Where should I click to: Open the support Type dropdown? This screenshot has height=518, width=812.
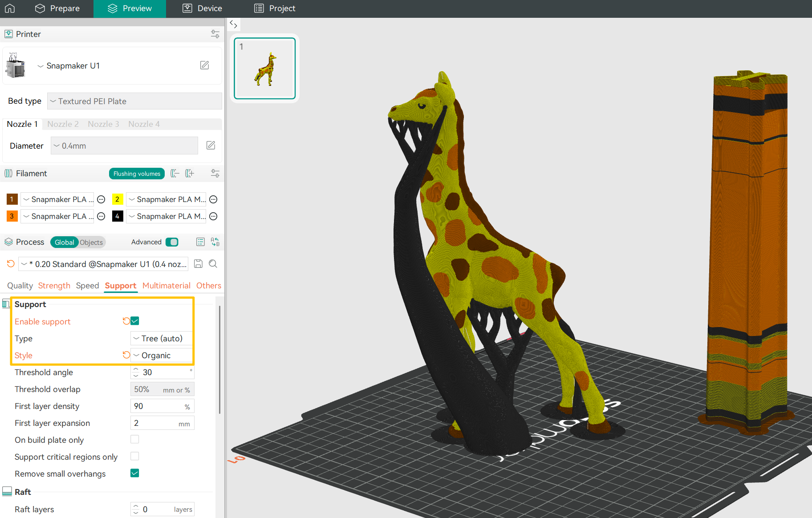pyautogui.click(x=162, y=338)
